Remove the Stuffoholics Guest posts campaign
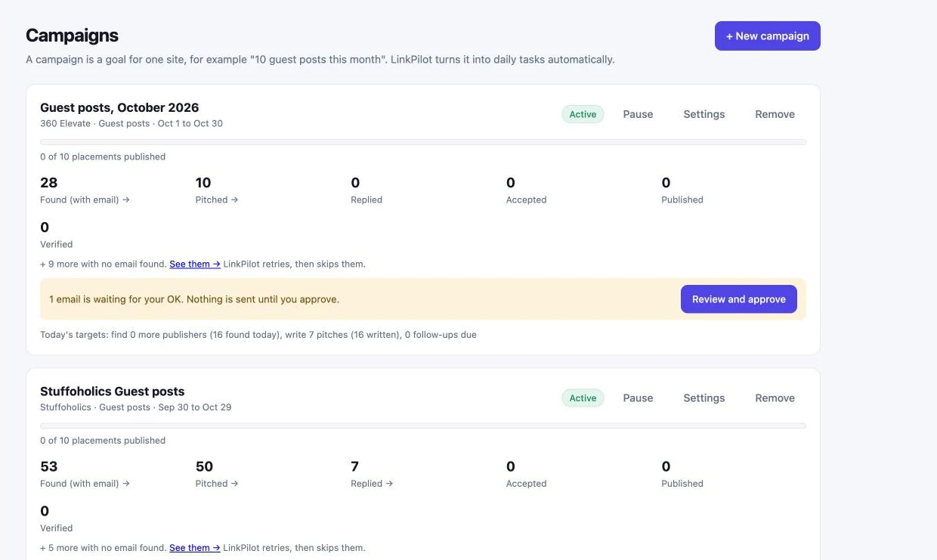937x560 pixels. [775, 398]
